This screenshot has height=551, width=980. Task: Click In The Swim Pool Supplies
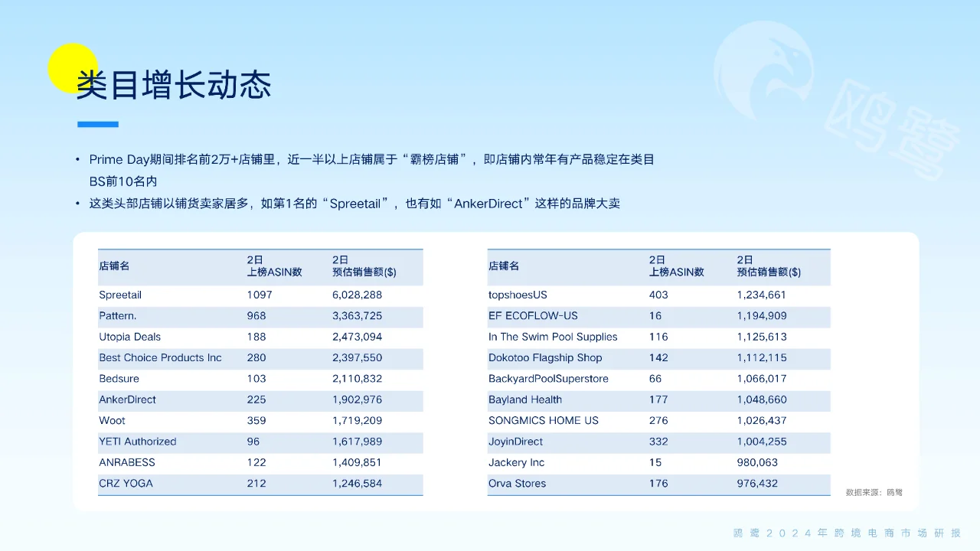(553, 337)
